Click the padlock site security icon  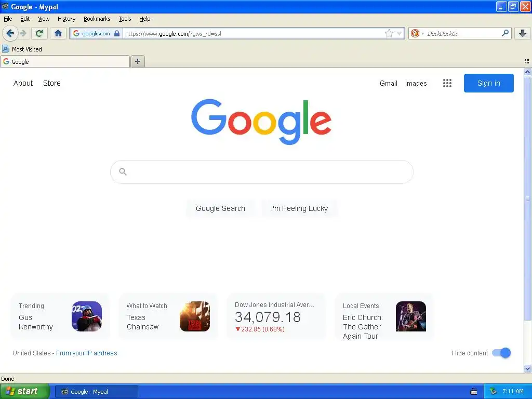point(117,33)
